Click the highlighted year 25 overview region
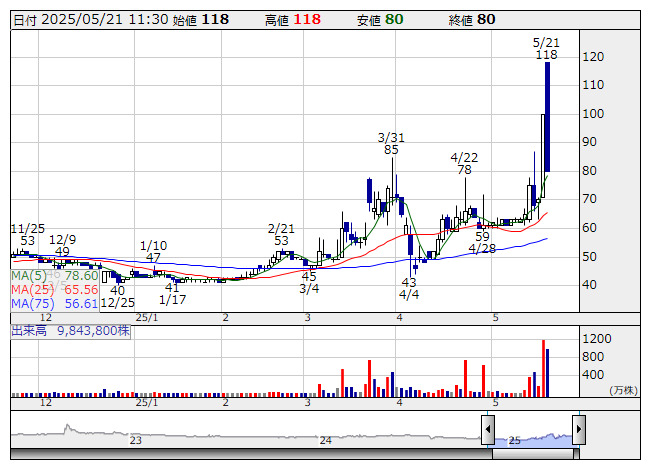Viewport: 653px width, 470px height. [x=533, y=440]
